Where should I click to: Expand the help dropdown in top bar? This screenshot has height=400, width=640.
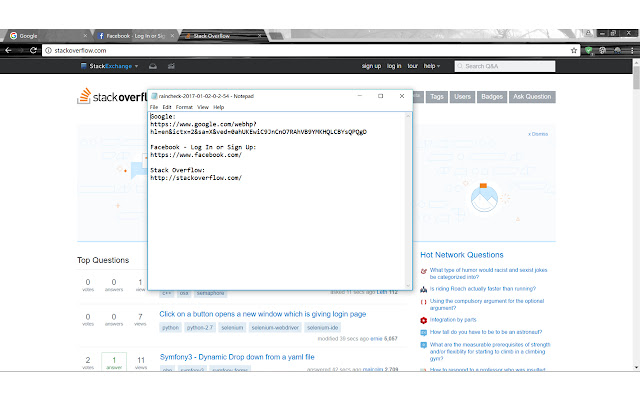(x=432, y=66)
